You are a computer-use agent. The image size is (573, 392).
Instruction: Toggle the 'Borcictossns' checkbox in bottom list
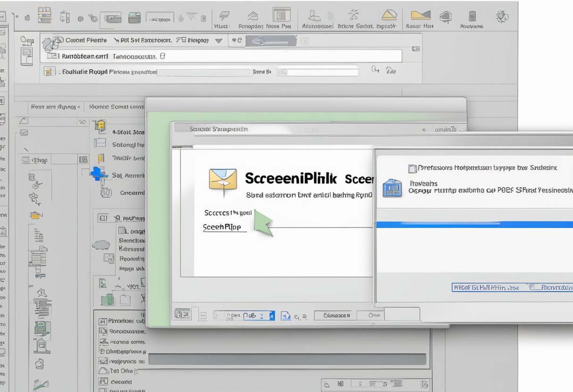coord(103,331)
